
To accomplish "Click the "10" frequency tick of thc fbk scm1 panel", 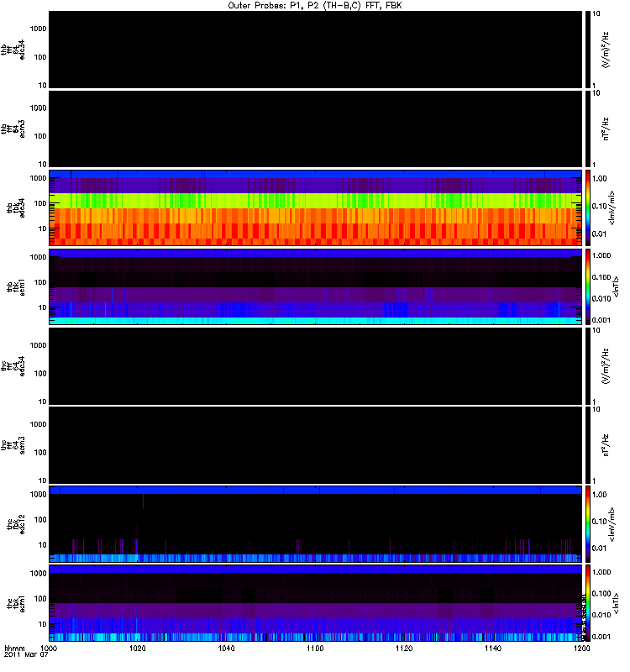I will click(x=42, y=624).
